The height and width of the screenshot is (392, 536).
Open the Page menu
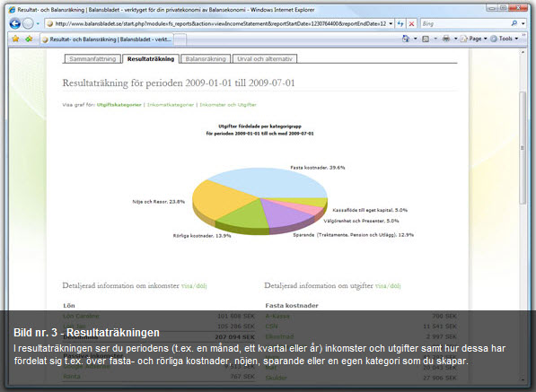point(473,39)
